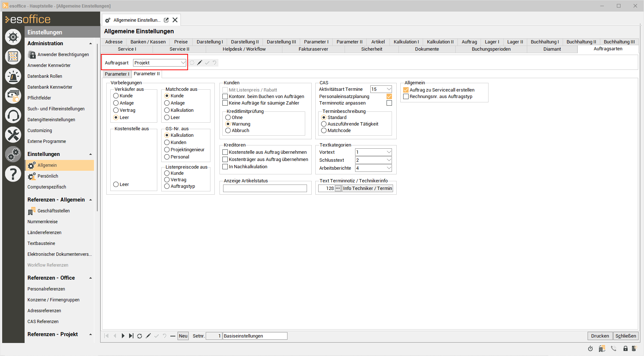Open the Arbeitsberichte category dropdown

tap(389, 168)
